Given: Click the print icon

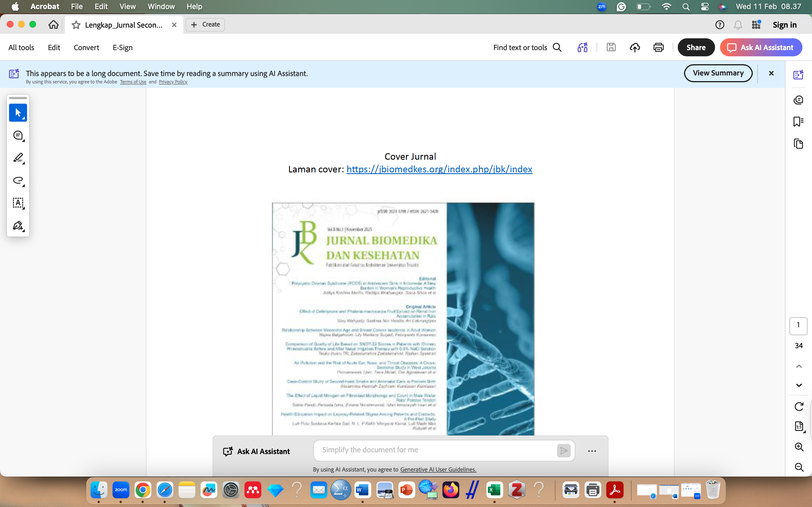Looking at the screenshot, I should [x=658, y=48].
